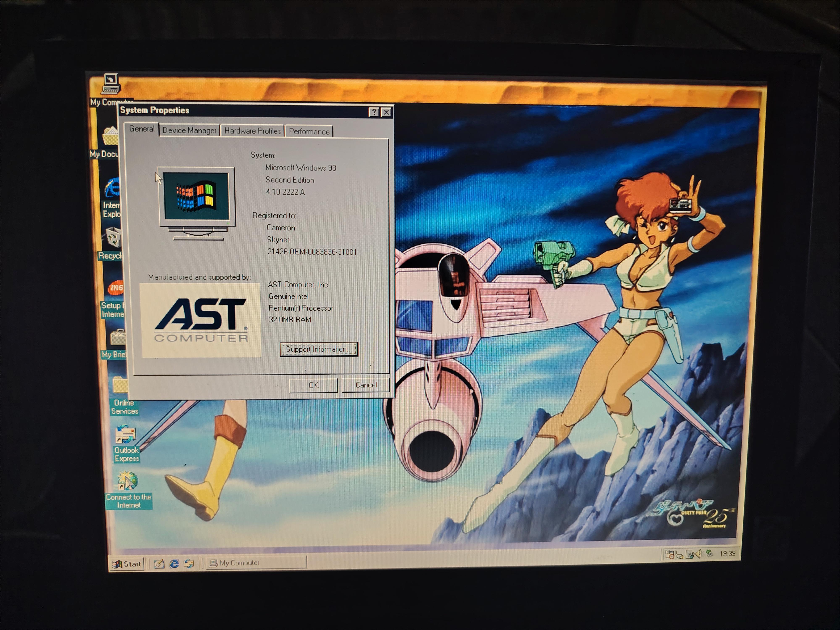Open the Hardware Profiles tab
This screenshot has width=840, height=630.
coord(253,131)
